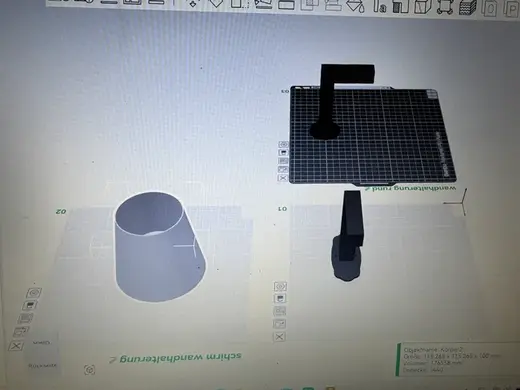Auto-orient objects on plate 03
Screen dimensions: 520x390
(283, 169)
